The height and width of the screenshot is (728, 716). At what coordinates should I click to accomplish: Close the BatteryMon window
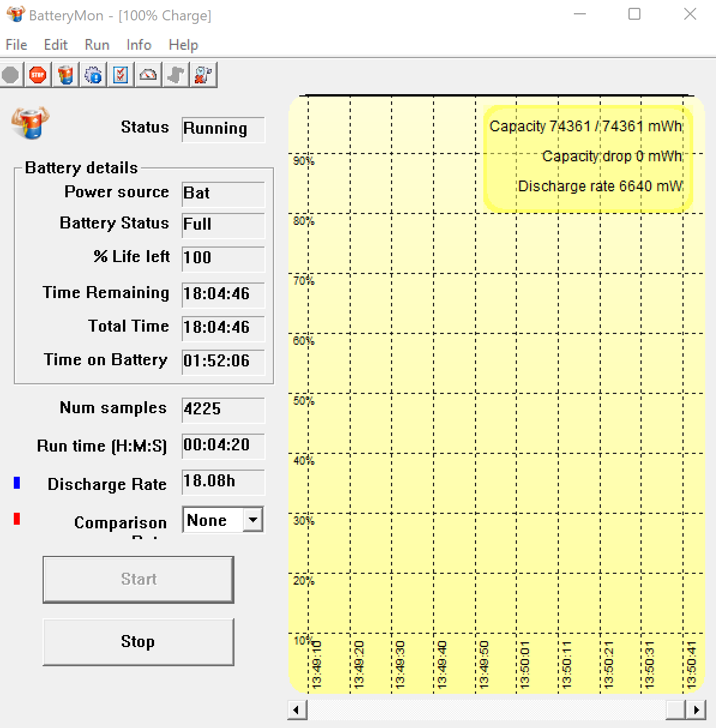690,14
